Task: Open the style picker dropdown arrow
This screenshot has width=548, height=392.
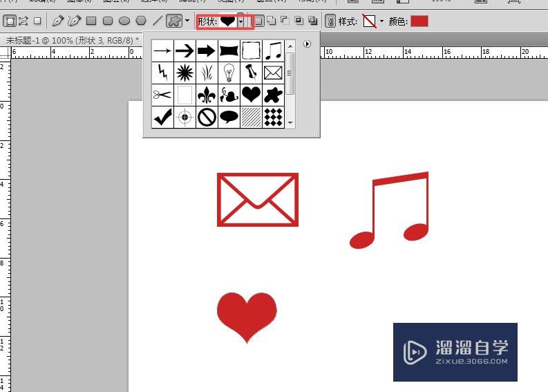Action: 381,21
